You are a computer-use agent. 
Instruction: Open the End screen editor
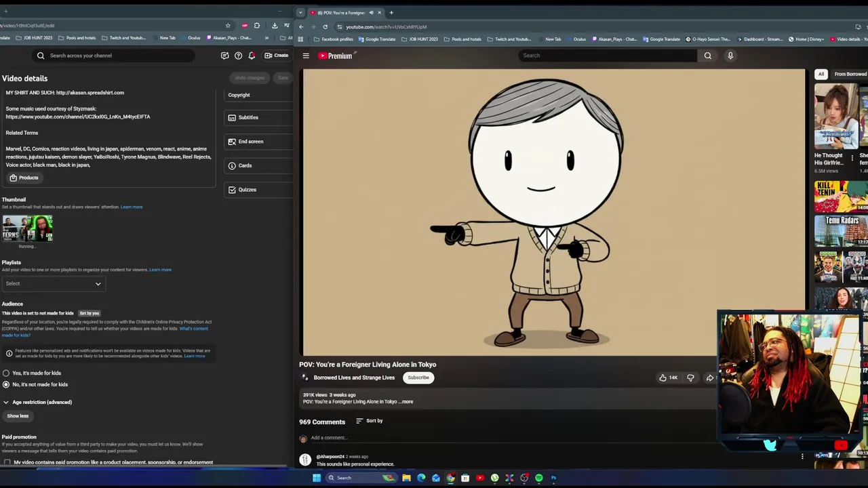click(x=258, y=142)
